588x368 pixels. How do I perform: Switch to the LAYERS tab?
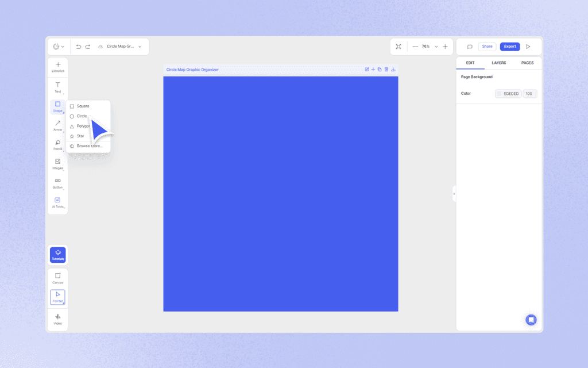click(498, 63)
